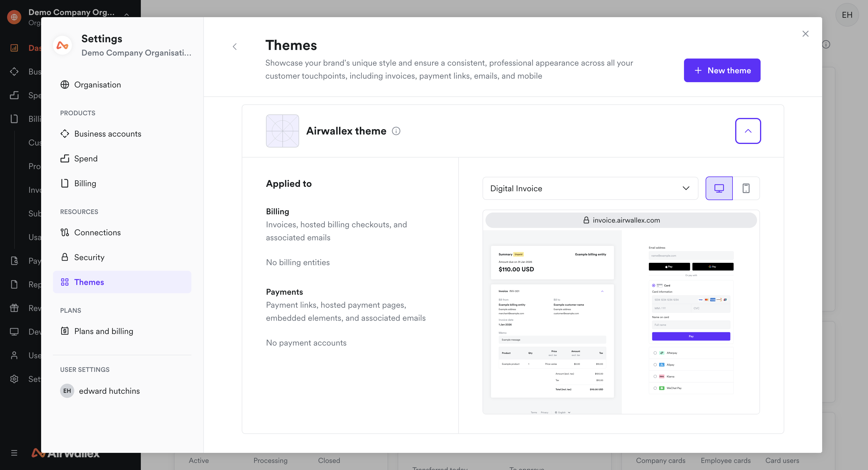This screenshot has height=470, width=868.
Task: Collapse the Airwallex theme panel
Action: pyautogui.click(x=748, y=131)
